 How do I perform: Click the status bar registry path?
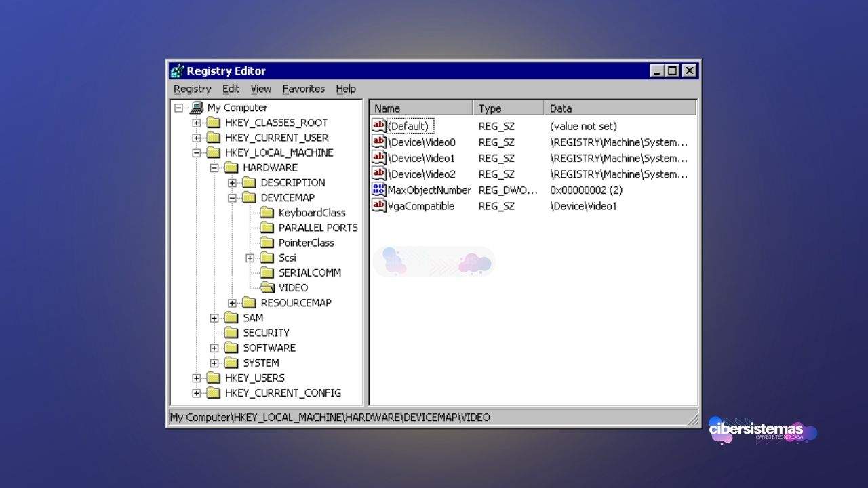tap(330, 418)
